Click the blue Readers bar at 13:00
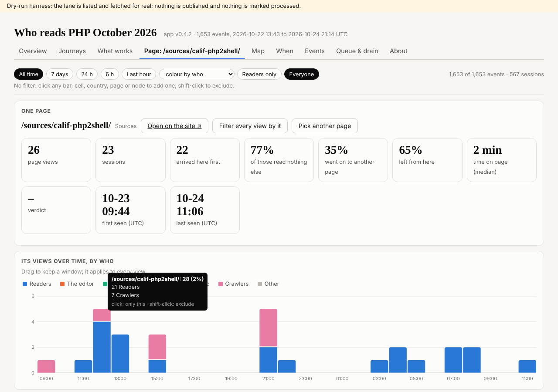Image resolution: width=558 pixels, height=392 pixels. pos(120,354)
